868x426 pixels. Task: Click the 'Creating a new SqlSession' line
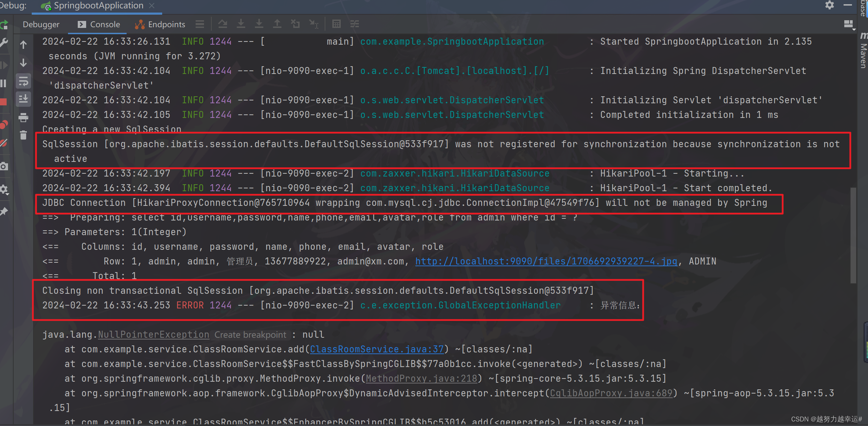click(112, 129)
